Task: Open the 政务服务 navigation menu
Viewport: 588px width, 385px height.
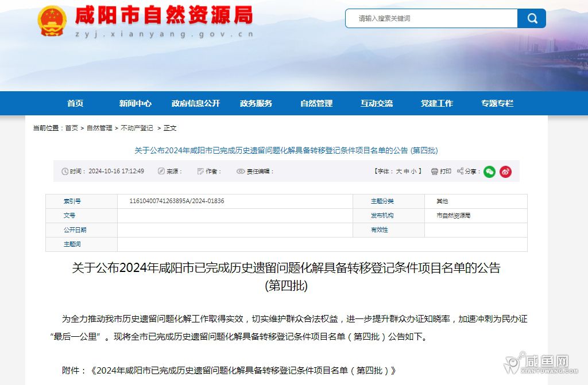Action: coord(256,103)
